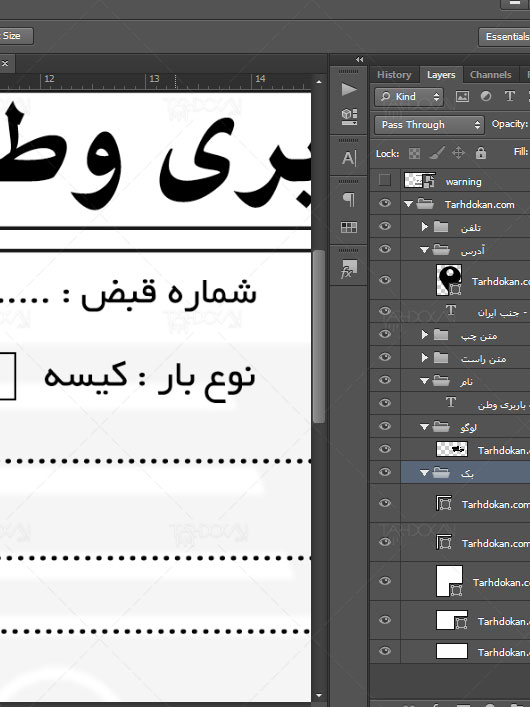This screenshot has width=530, height=707.
Task: Collapse the لوگو group triangle
Action: [424, 427]
